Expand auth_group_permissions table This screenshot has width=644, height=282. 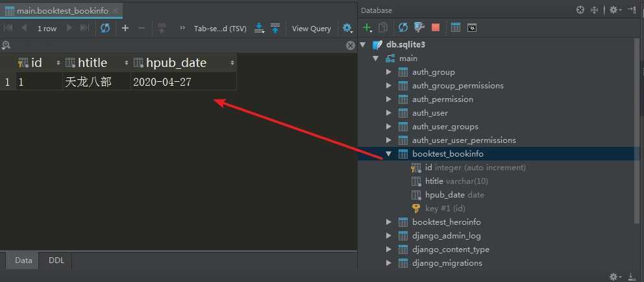point(388,86)
